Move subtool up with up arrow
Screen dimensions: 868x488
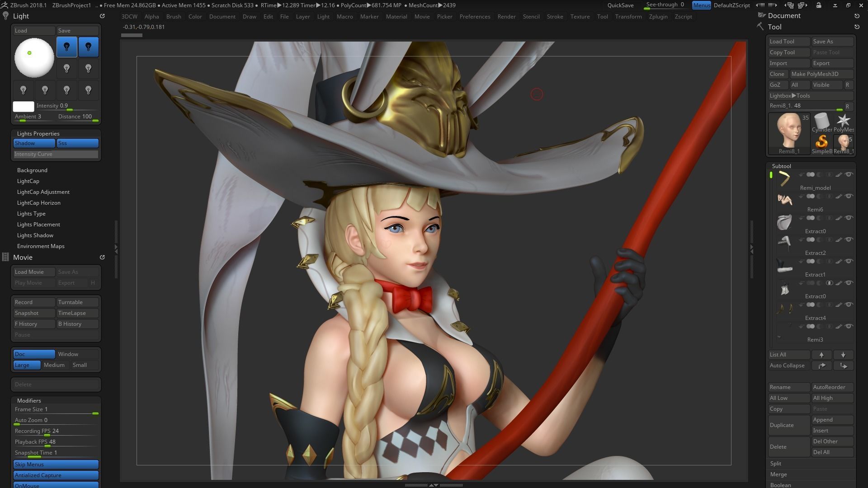[821, 355]
